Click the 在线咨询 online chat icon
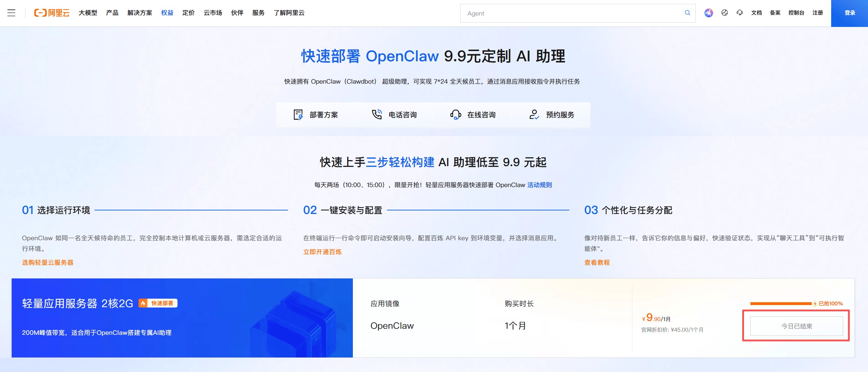This screenshot has width=868, height=372. pos(456,114)
